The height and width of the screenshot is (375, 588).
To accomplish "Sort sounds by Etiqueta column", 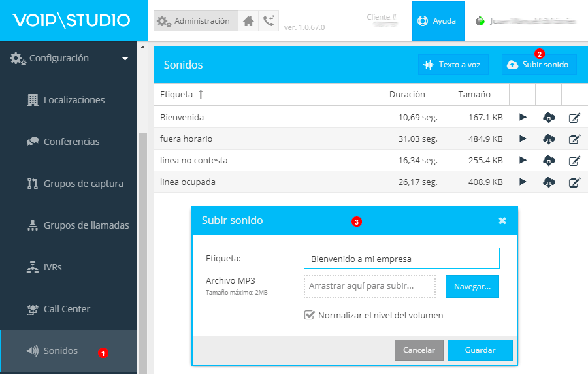I will click(x=182, y=94).
